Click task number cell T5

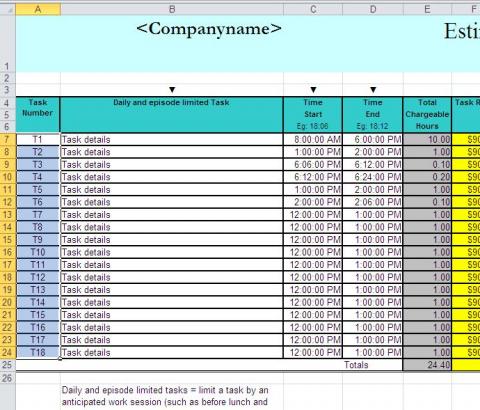[x=38, y=190]
